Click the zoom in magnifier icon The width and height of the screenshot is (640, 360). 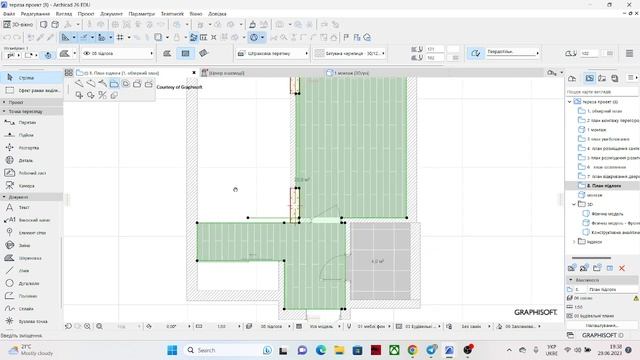[87, 327]
